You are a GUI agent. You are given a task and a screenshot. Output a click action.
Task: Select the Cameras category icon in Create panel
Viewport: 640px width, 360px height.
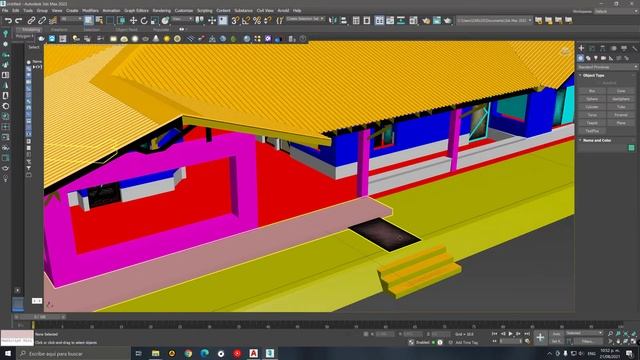pyautogui.click(x=603, y=58)
